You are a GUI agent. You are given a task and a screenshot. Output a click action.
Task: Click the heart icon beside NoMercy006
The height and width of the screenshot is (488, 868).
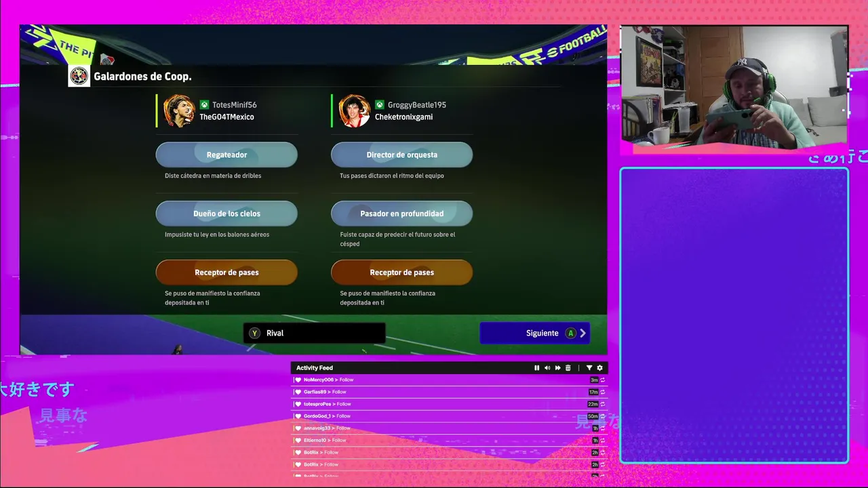point(298,380)
